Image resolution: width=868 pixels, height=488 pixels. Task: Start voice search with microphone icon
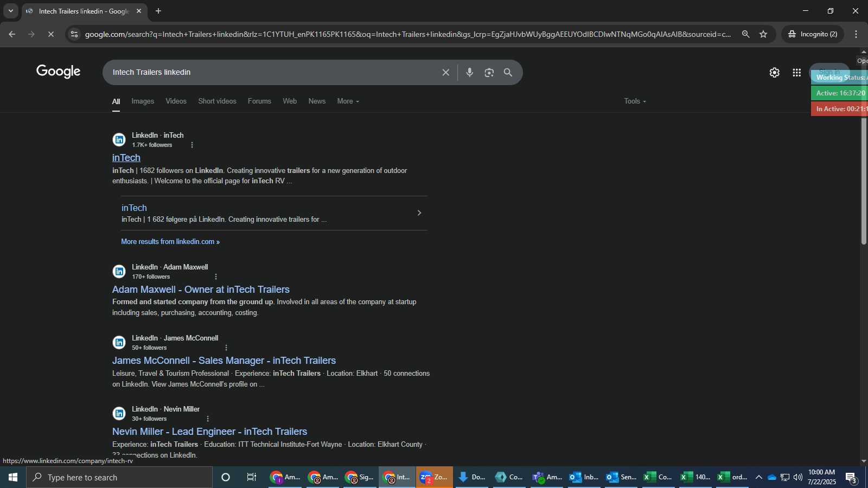tap(470, 73)
